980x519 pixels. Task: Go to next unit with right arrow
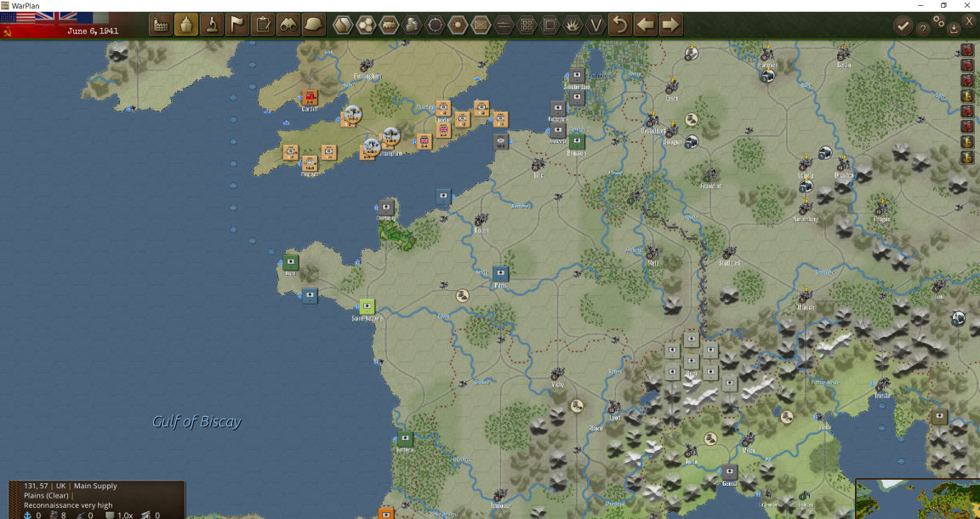click(x=670, y=25)
